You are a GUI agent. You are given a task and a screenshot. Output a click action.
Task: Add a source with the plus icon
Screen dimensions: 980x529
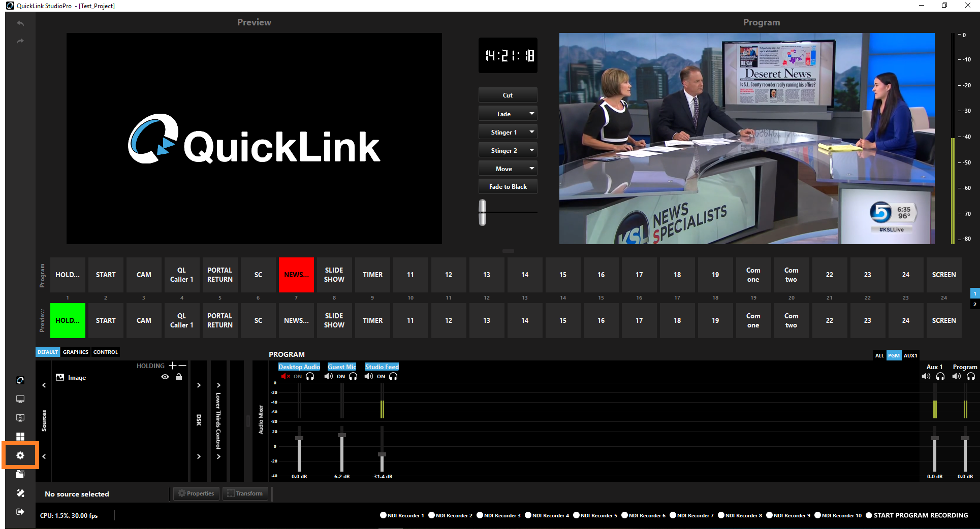point(173,366)
